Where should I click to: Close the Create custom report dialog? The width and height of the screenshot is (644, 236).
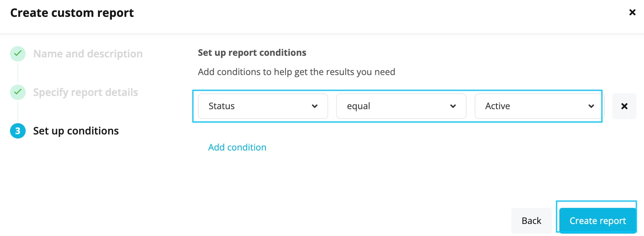632,12
